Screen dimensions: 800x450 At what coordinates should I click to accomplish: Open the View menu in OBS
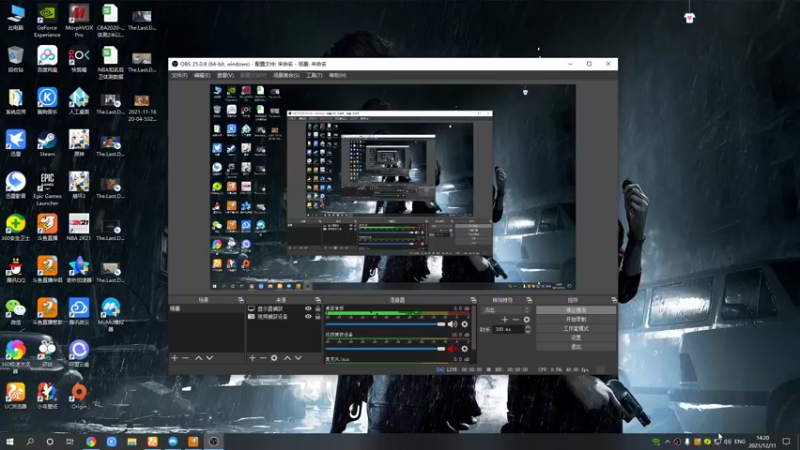(225, 76)
